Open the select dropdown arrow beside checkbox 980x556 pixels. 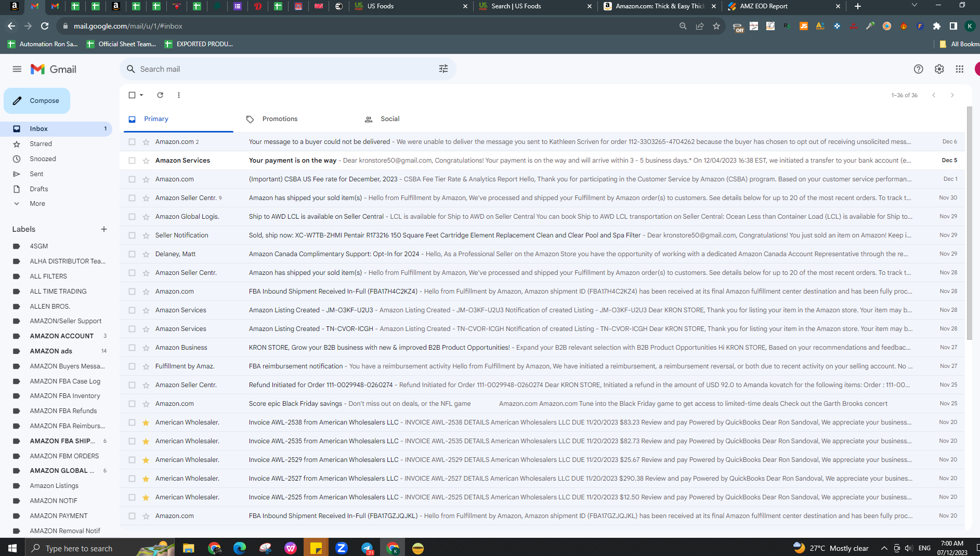141,95
